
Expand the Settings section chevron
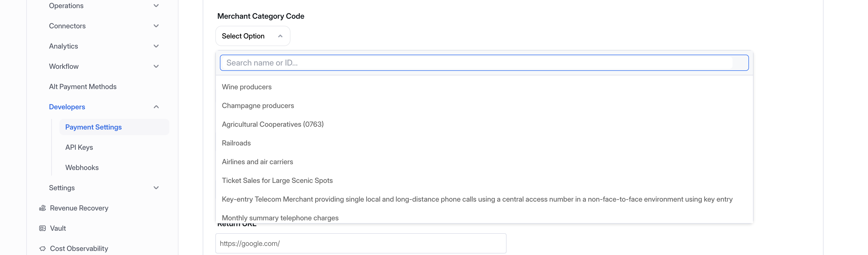pos(156,188)
